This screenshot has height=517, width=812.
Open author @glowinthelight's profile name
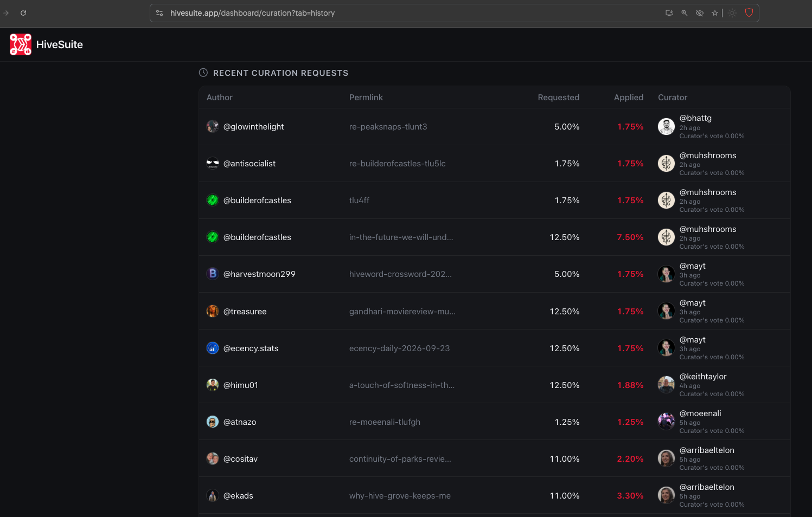254,127
